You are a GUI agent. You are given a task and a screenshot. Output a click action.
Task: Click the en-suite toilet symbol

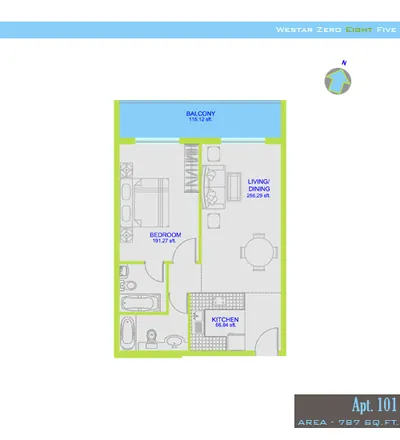(x=129, y=285)
